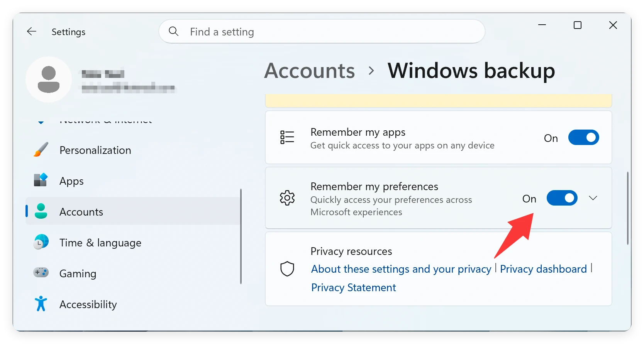Expand Remember my preferences chevron

[593, 198]
